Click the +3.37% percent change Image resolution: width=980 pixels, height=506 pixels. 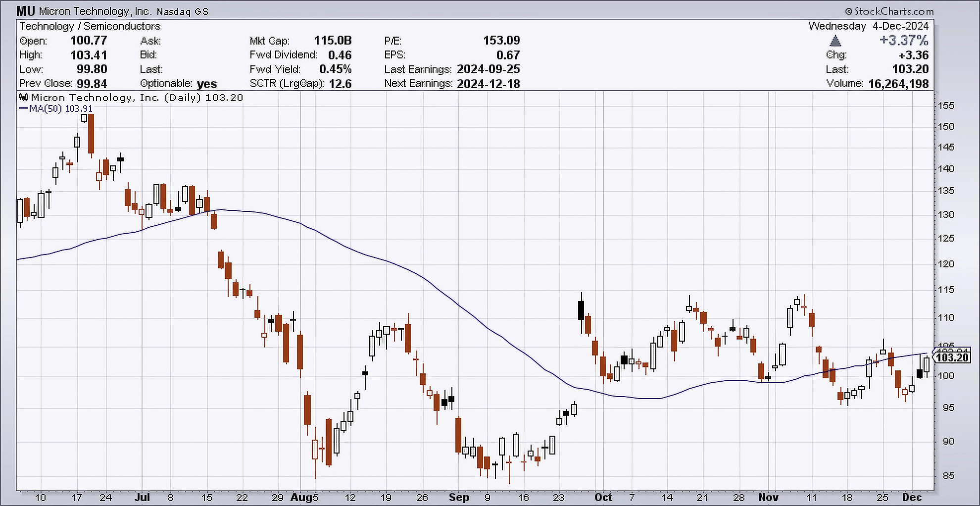[904, 40]
